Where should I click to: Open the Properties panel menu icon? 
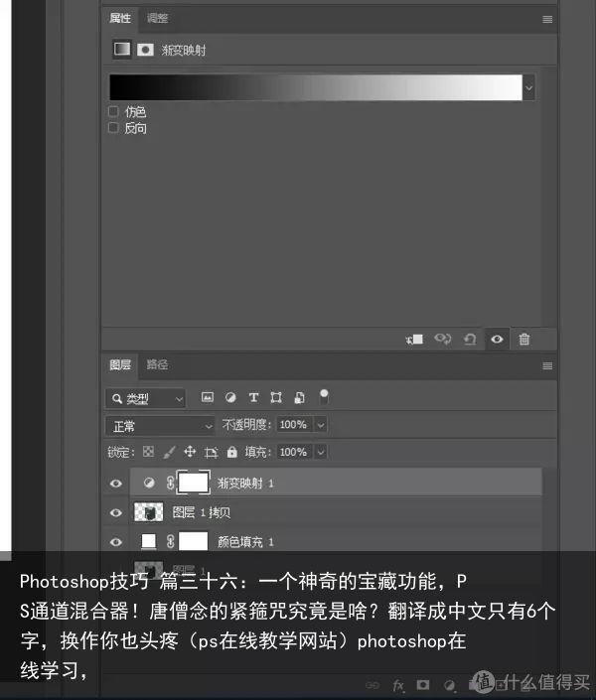coord(547,19)
